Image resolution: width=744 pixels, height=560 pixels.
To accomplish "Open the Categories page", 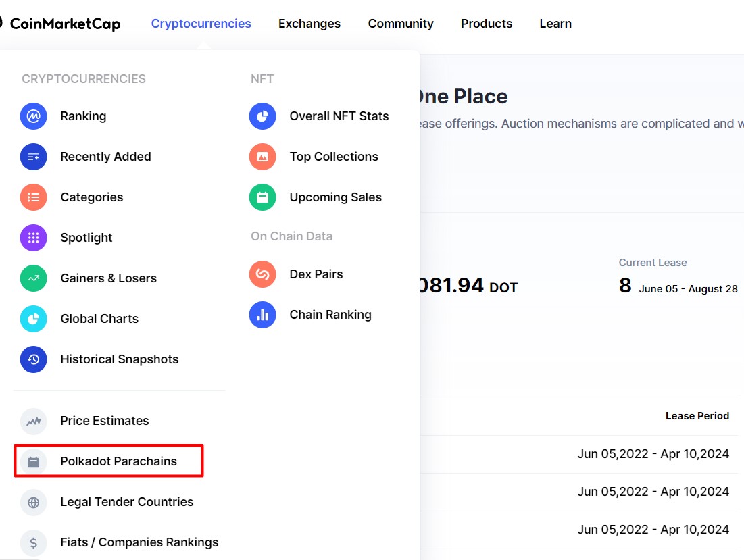I will 92,197.
